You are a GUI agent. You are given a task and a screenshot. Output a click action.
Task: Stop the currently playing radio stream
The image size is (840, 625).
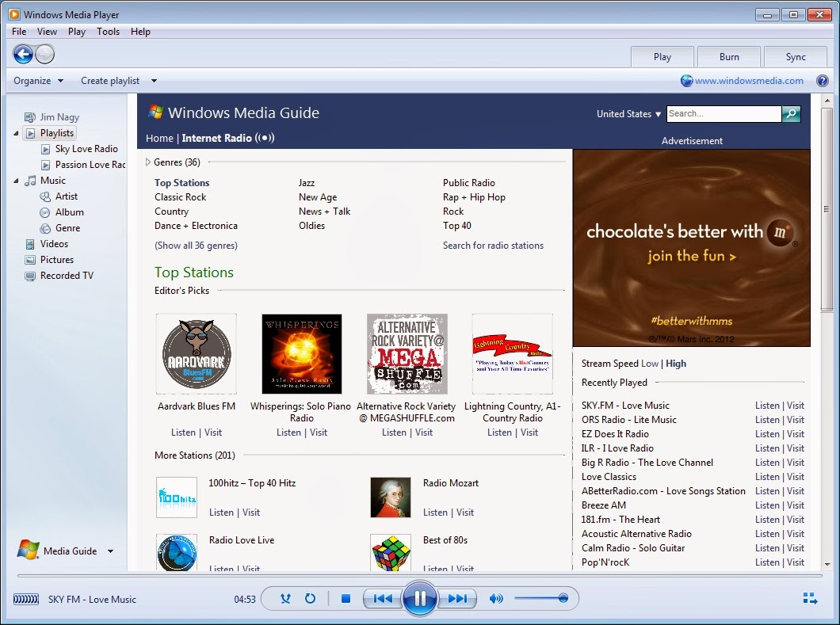pyautogui.click(x=346, y=599)
